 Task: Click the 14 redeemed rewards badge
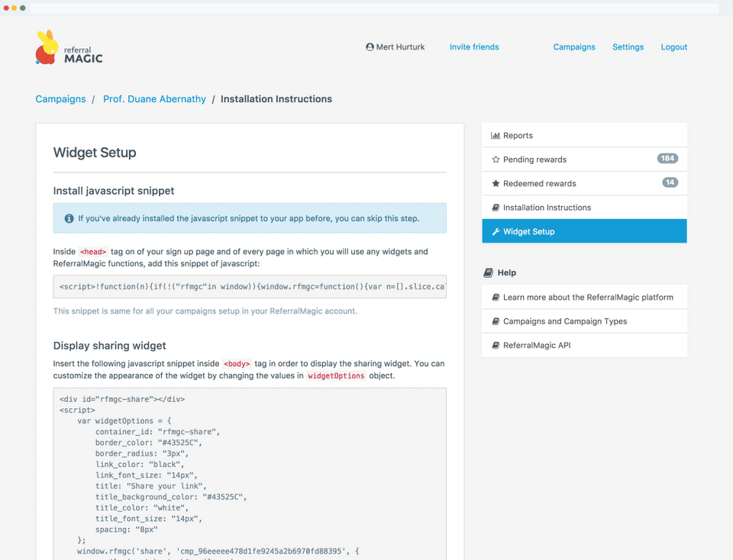[x=670, y=183]
